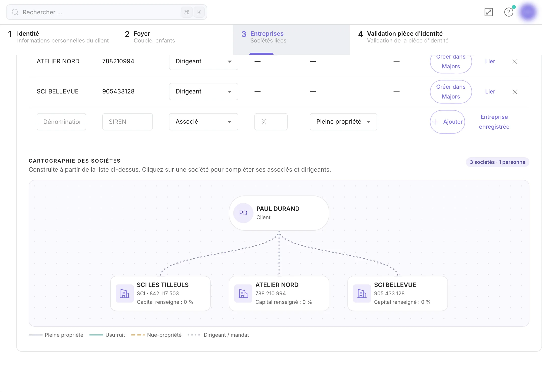Click the 3 sociétés · 1 personne badge

498,162
